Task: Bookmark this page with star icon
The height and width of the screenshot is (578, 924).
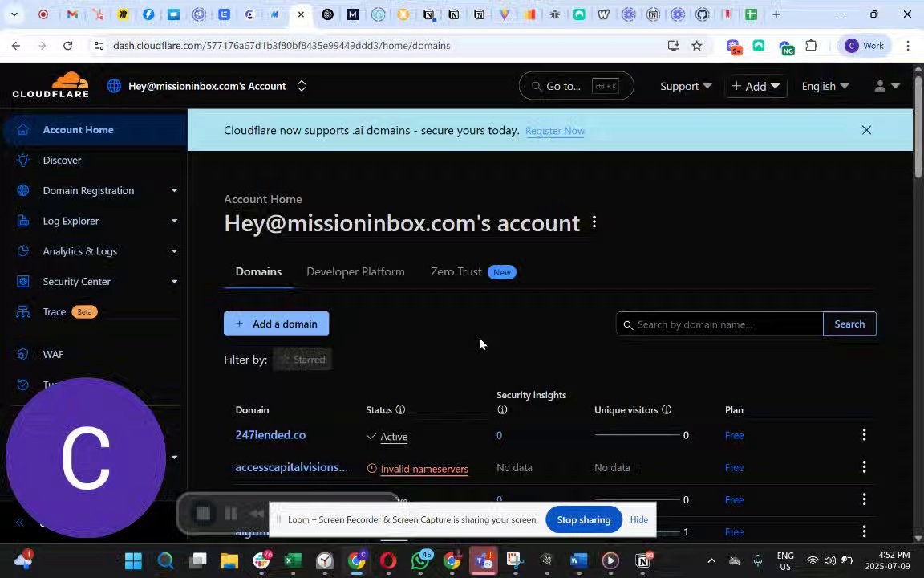Action: pyautogui.click(x=696, y=46)
